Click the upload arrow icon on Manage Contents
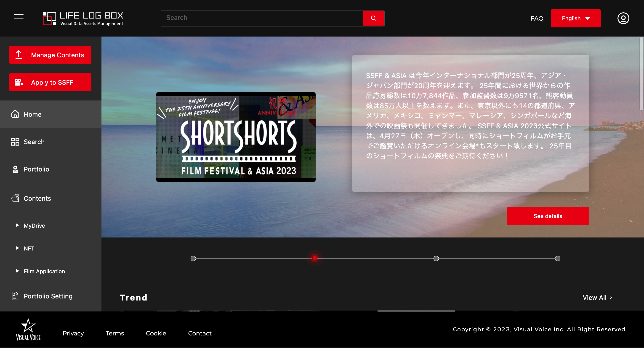 [19, 55]
